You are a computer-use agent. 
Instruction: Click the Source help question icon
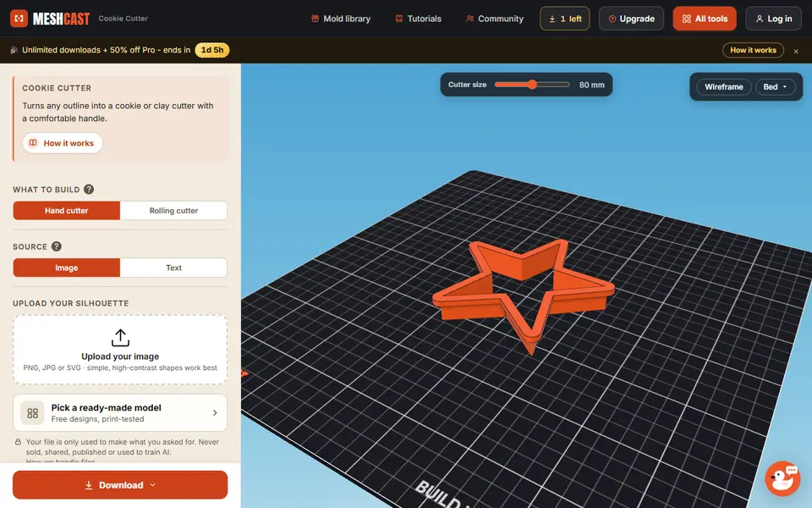point(57,246)
